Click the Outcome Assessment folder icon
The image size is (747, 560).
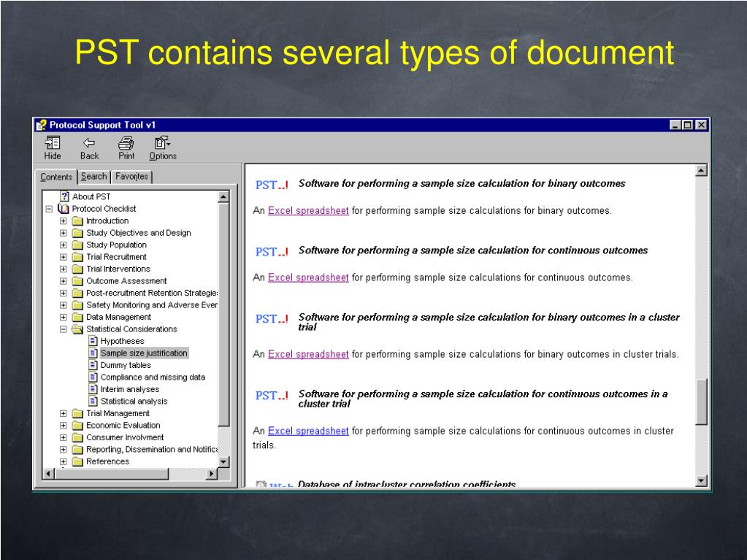(77, 281)
